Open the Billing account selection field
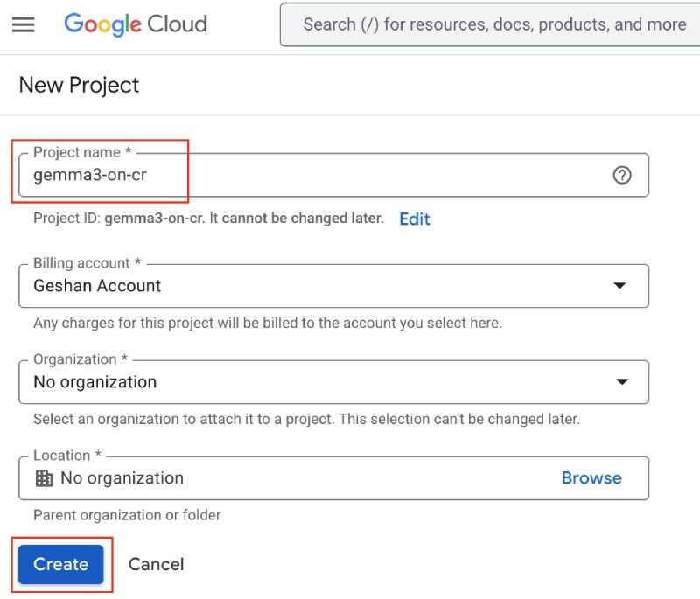The width and height of the screenshot is (700, 599). tap(332, 285)
